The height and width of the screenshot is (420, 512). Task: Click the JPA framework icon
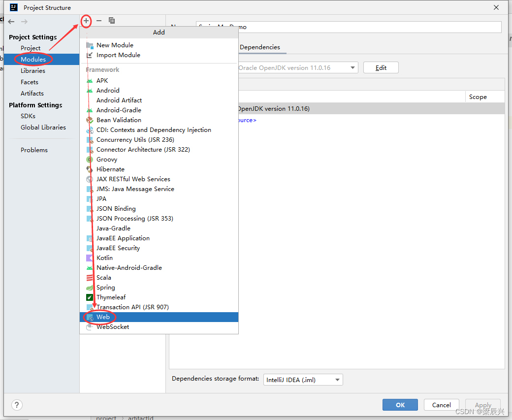[x=90, y=199]
